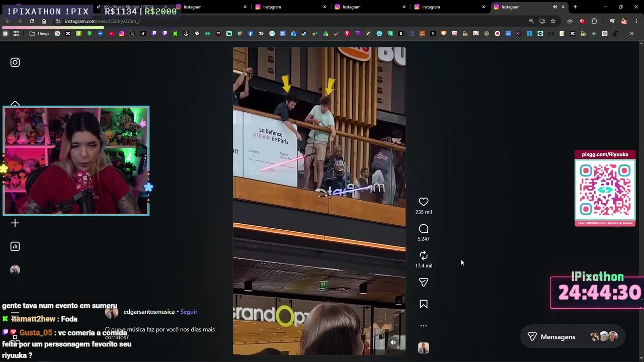Like the reel with the heart icon
The height and width of the screenshot is (362, 644).
(x=424, y=202)
